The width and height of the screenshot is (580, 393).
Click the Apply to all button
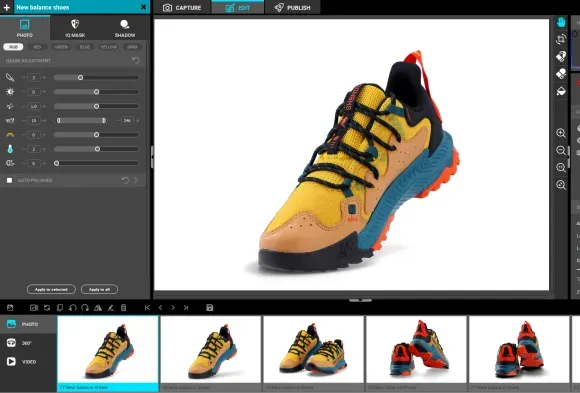click(x=100, y=289)
